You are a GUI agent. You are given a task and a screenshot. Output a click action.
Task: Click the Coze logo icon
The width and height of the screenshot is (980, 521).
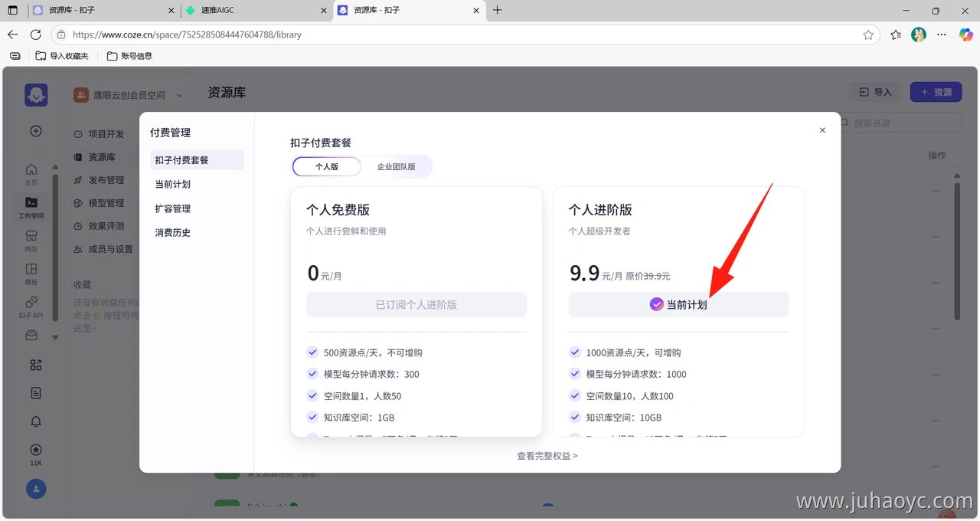point(36,95)
